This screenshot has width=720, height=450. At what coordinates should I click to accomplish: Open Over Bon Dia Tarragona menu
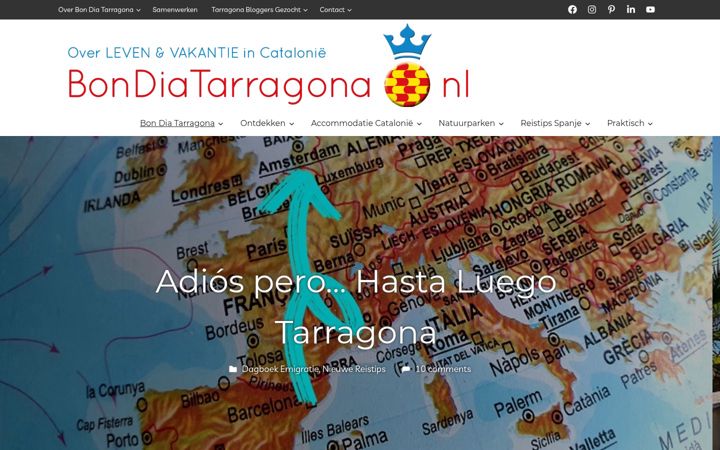[96, 10]
